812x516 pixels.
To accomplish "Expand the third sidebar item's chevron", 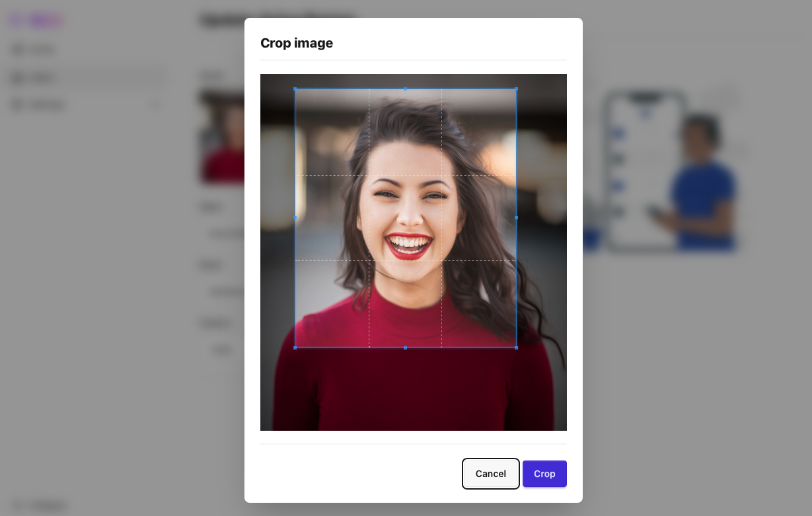I will tap(157, 104).
